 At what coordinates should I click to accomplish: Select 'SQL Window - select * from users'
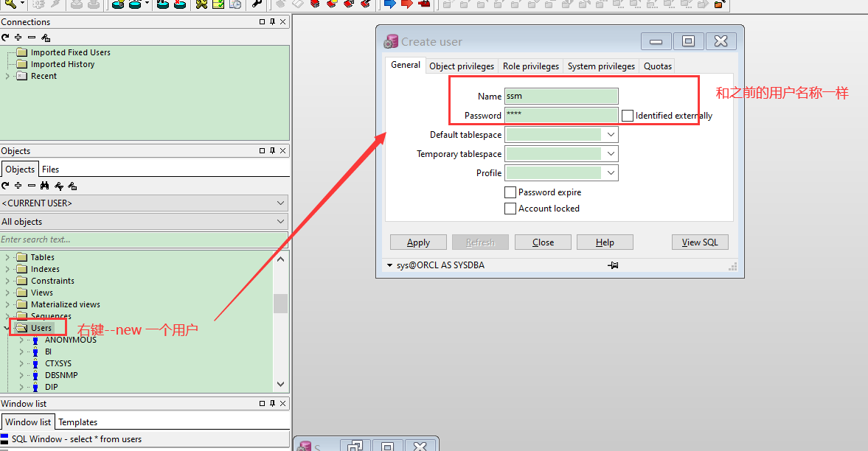[77, 438]
